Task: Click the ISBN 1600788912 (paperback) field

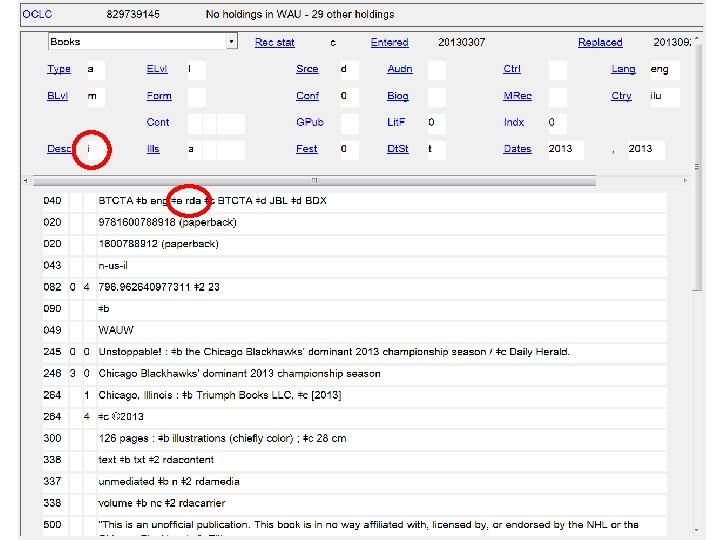Action: point(382,244)
